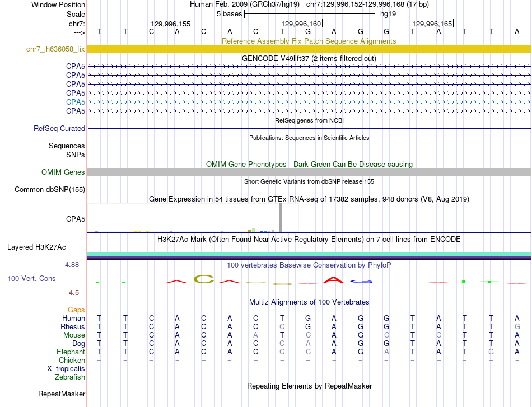Open the H3K27Ac Mark ENCODE track title
Image resolution: width=532 pixels, height=407 pixels.
pos(309,240)
